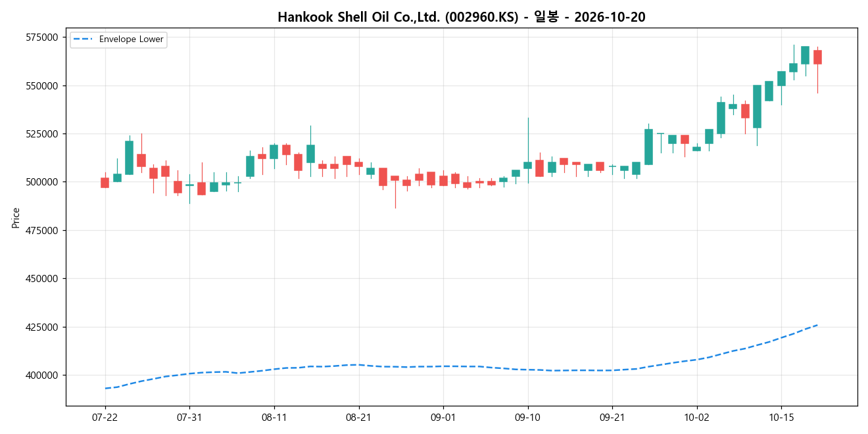Click the dashed blue Envelope Lower line end
The image size is (868, 434).
pyautogui.click(x=817, y=325)
